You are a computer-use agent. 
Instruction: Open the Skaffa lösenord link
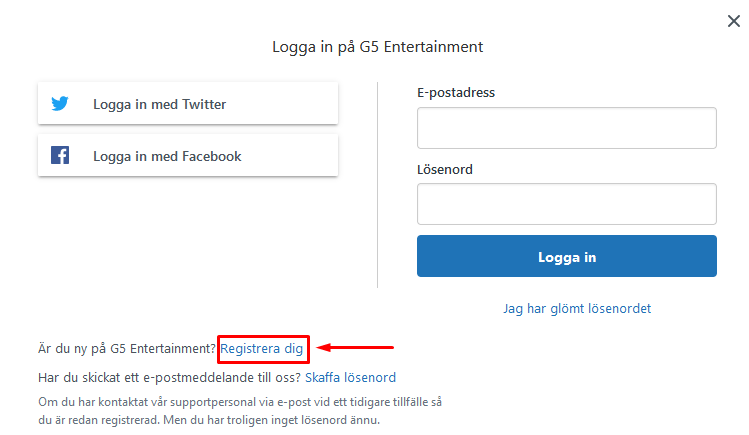[350, 378]
